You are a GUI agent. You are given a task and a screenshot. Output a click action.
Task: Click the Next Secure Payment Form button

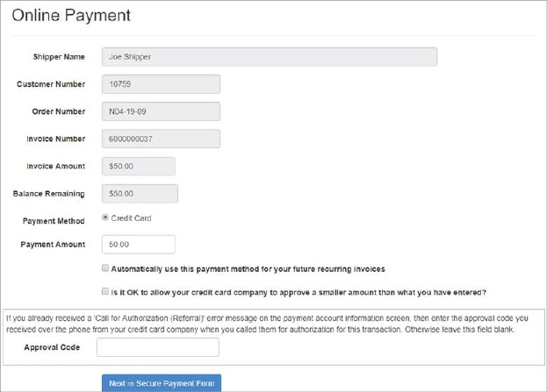161,383
